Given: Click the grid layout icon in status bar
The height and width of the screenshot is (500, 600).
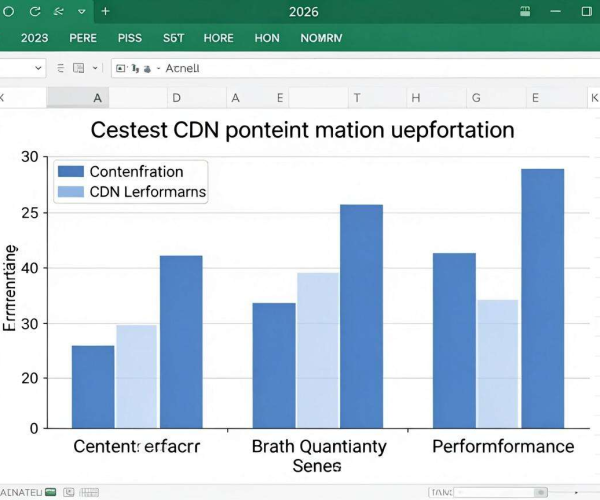Looking at the screenshot, I should [x=89, y=492].
